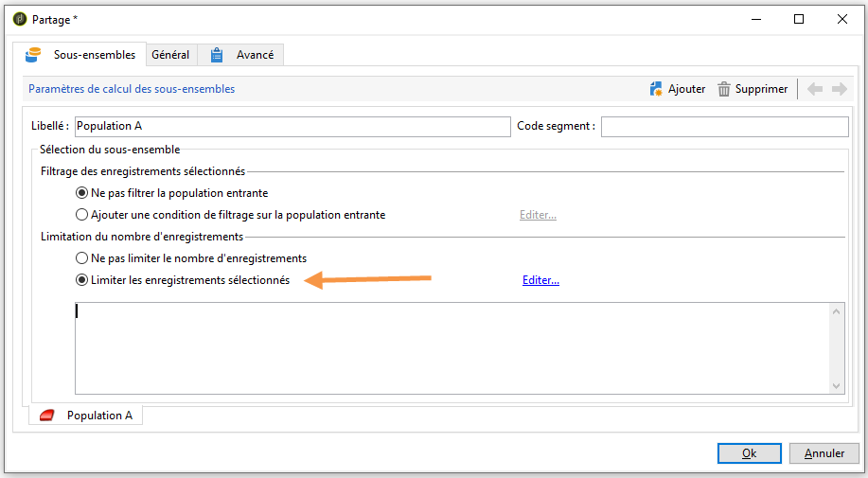Click the right arrow move icon
868x478 pixels.
tap(840, 89)
